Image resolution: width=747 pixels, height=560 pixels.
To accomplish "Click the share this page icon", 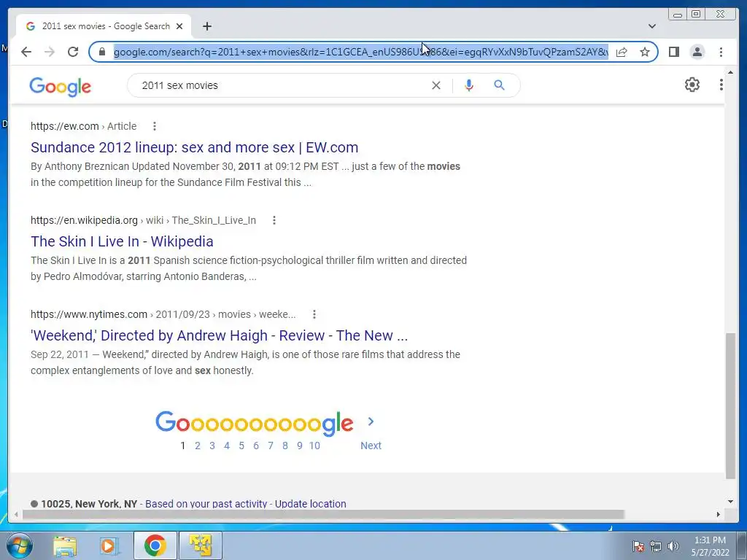I will [x=622, y=52].
